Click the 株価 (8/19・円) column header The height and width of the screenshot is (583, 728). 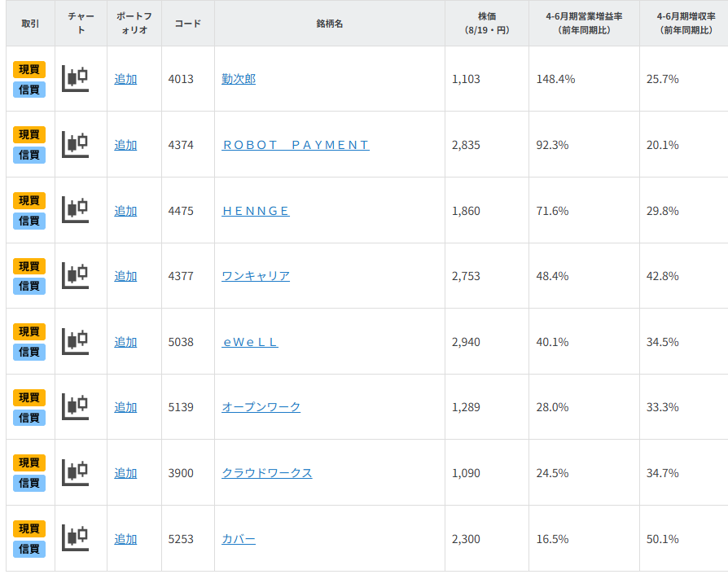coord(487,24)
